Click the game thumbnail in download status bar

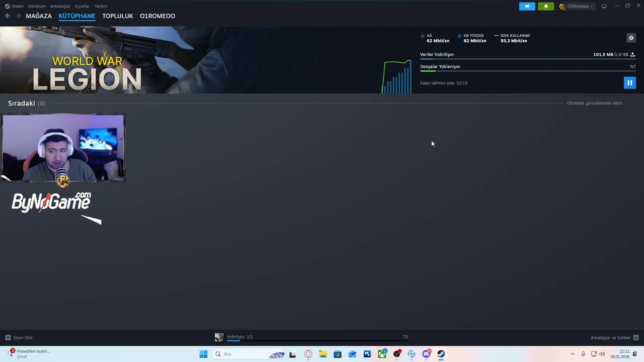tap(219, 337)
